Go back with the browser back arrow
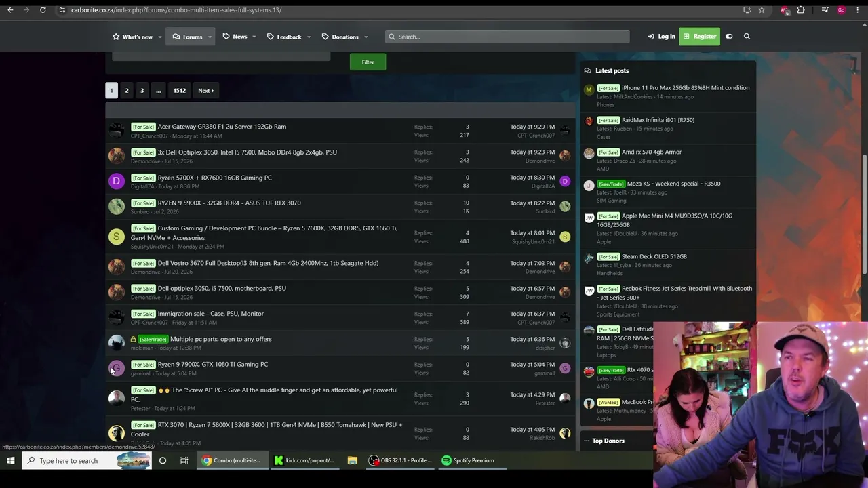Image resolution: width=868 pixels, height=488 pixels. [10, 10]
